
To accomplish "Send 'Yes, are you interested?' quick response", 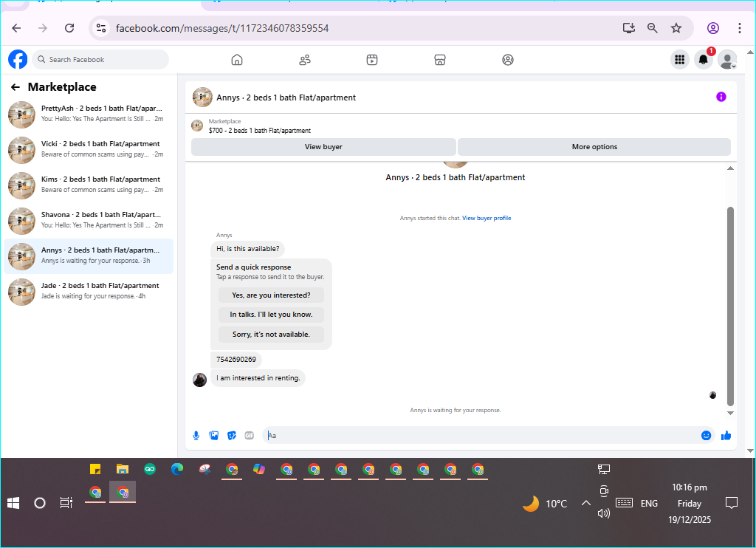I will coord(271,295).
